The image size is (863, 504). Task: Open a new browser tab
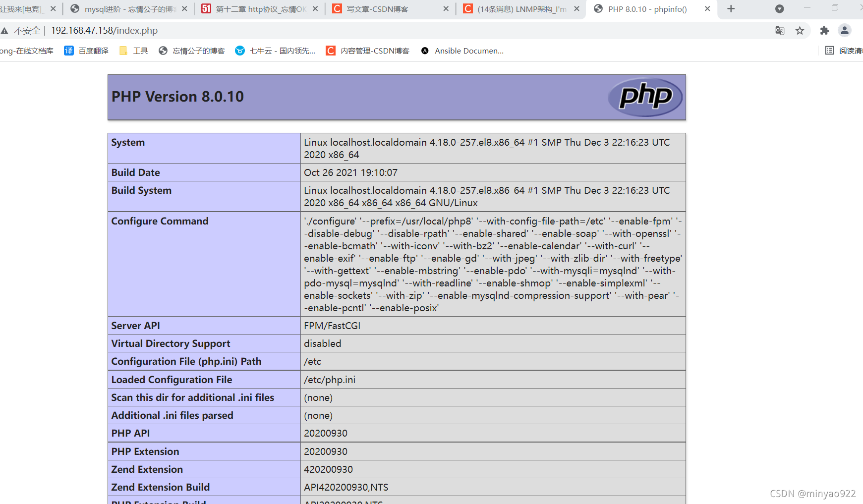tap(731, 9)
